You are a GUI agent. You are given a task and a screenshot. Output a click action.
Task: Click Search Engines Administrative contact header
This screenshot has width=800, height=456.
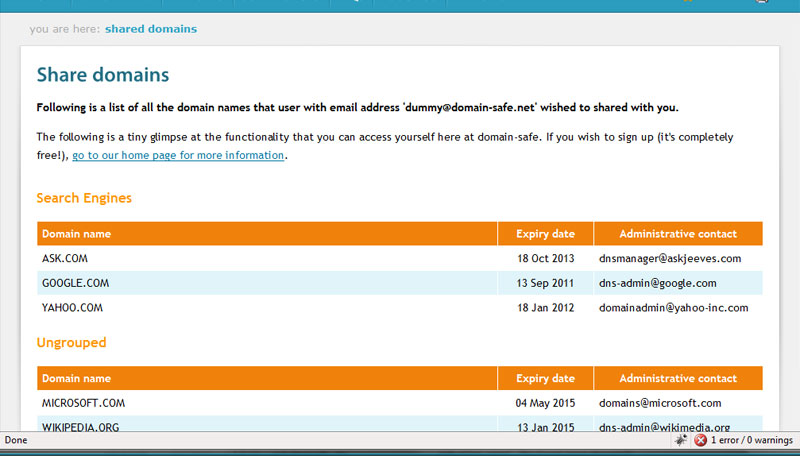coord(678,234)
